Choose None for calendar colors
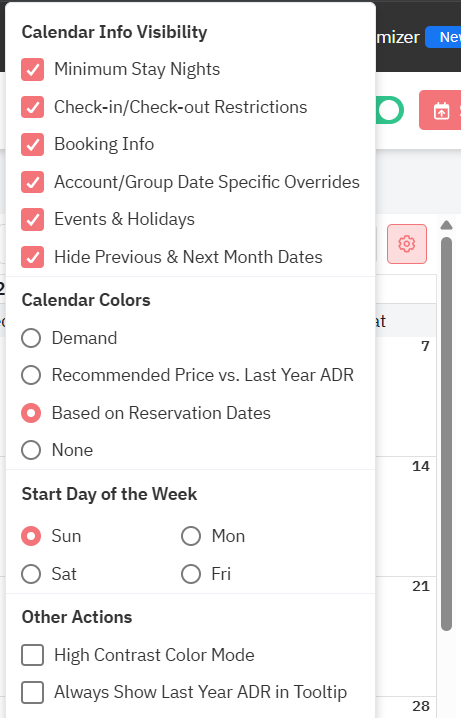Image resolution: width=461 pixels, height=718 pixels. (31, 450)
